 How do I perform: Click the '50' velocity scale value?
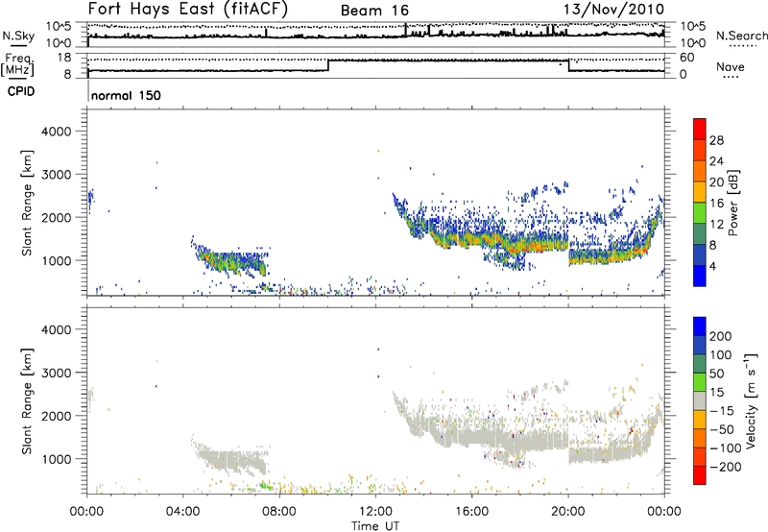(x=716, y=374)
